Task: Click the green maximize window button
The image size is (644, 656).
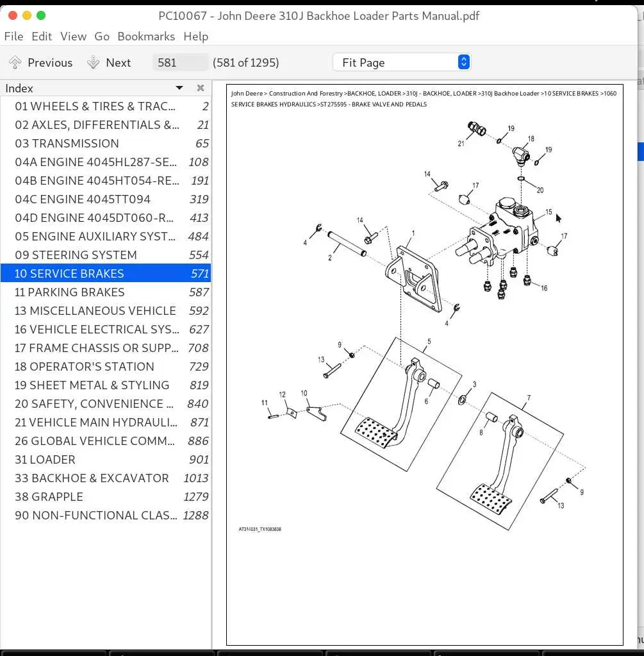Action: 41,15
